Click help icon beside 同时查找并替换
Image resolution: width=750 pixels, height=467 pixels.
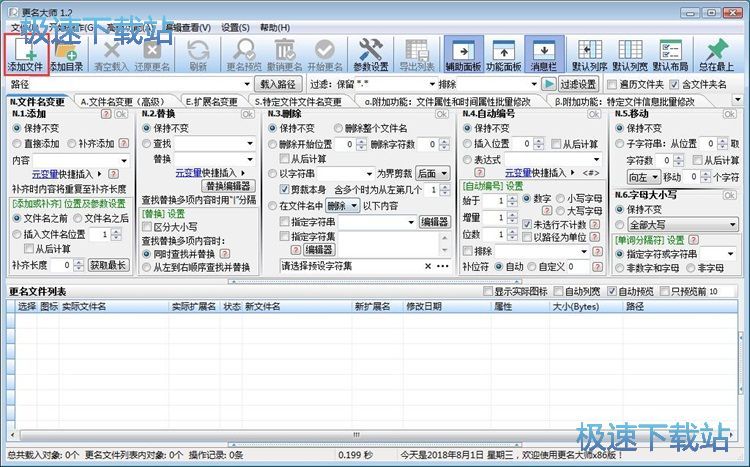224,254
